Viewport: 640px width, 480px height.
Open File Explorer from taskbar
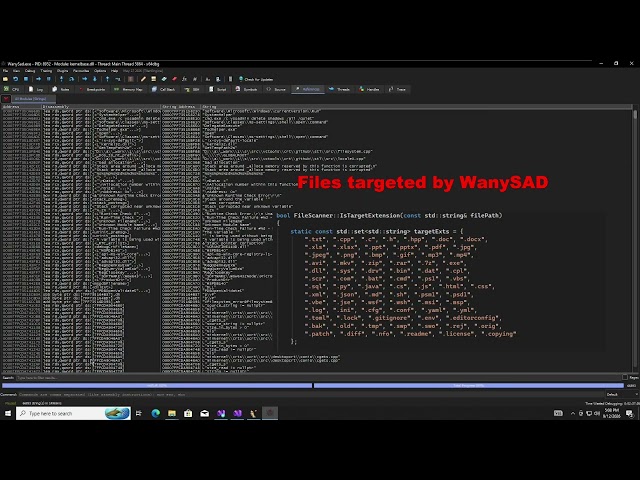tap(172, 413)
